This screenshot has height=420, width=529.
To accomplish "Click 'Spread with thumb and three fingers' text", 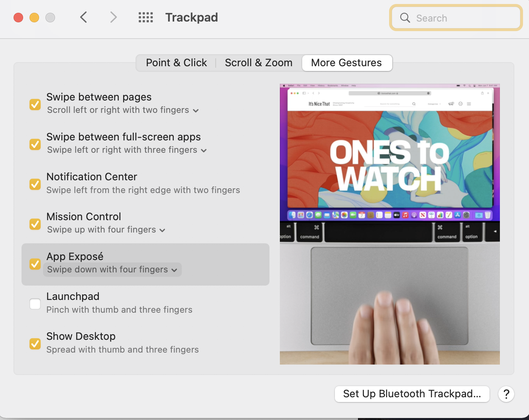I will coord(122,350).
